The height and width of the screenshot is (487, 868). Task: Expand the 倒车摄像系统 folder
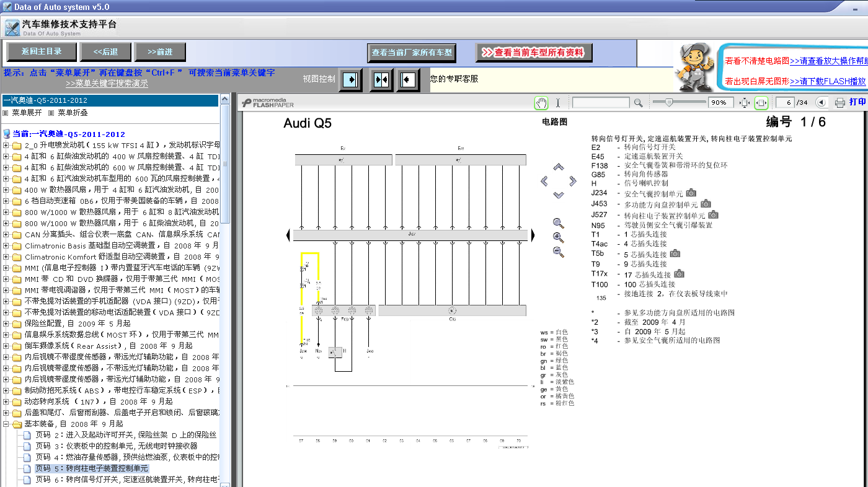pyautogui.click(x=6, y=346)
